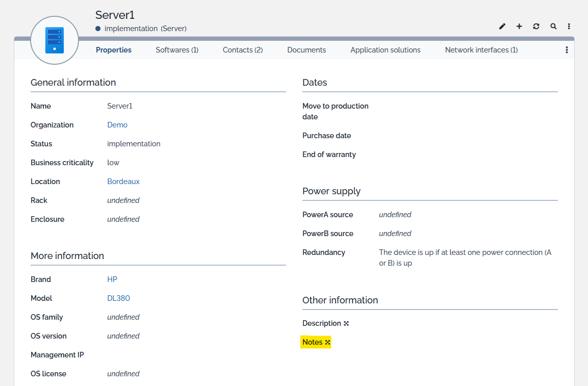Click the pencil edit icon
This screenshot has width=588, height=386.
(502, 27)
